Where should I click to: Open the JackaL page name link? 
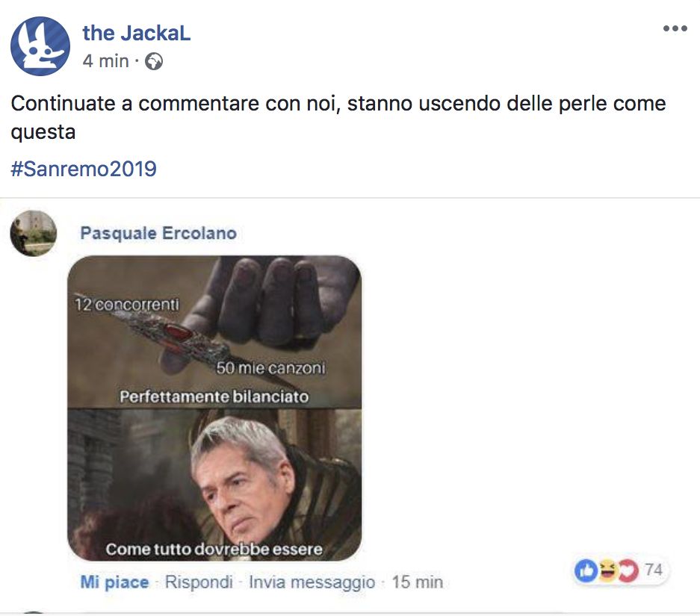click(137, 33)
